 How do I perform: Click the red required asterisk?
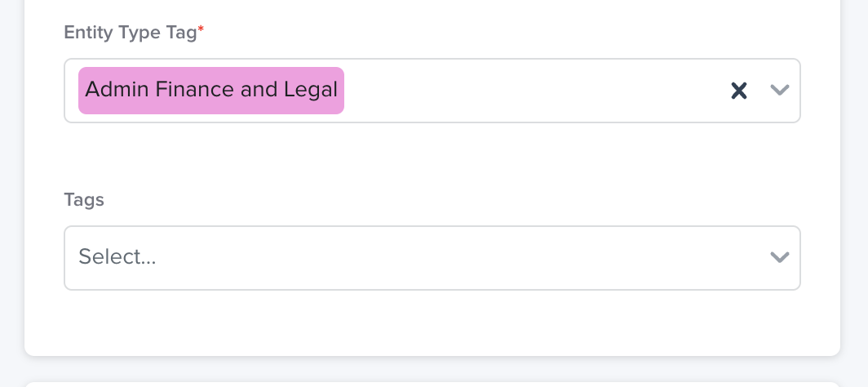(201, 31)
